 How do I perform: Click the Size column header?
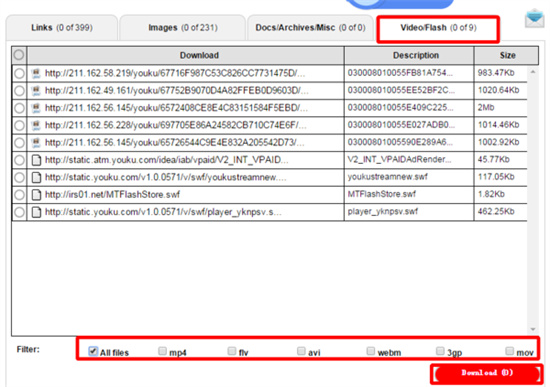(x=507, y=55)
